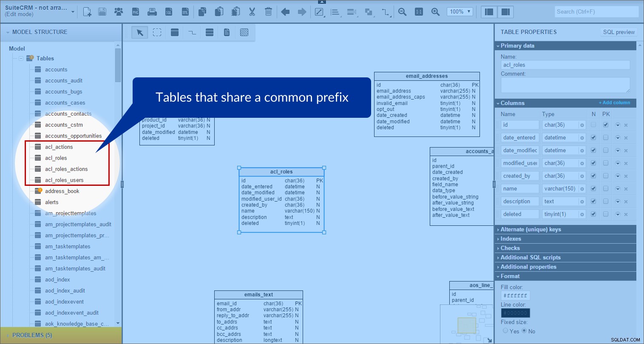The width and height of the screenshot is (644, 344).
Task: Click the Undo left arrow
Action: 285,12
